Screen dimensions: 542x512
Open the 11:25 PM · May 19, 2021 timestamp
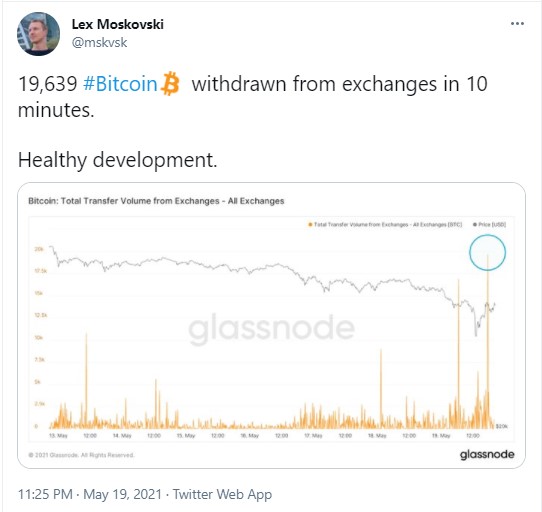click(x=90, y=494)
